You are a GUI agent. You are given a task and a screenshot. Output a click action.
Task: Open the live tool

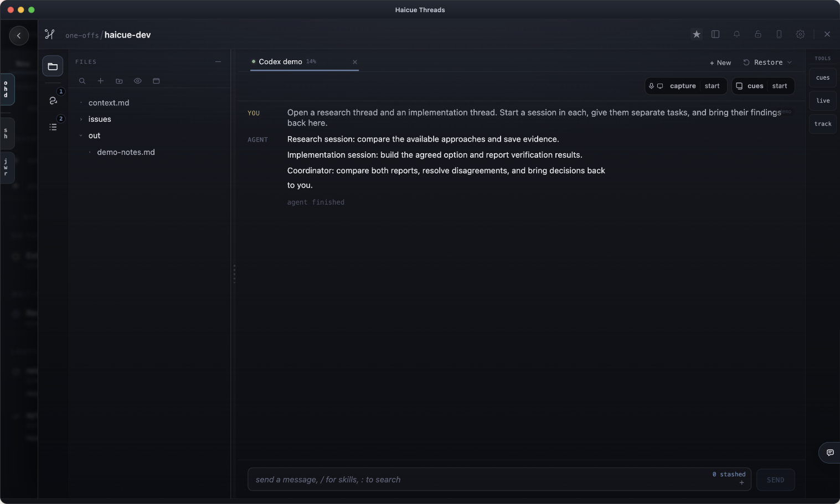pyautogui.click(x=823, y=101)
